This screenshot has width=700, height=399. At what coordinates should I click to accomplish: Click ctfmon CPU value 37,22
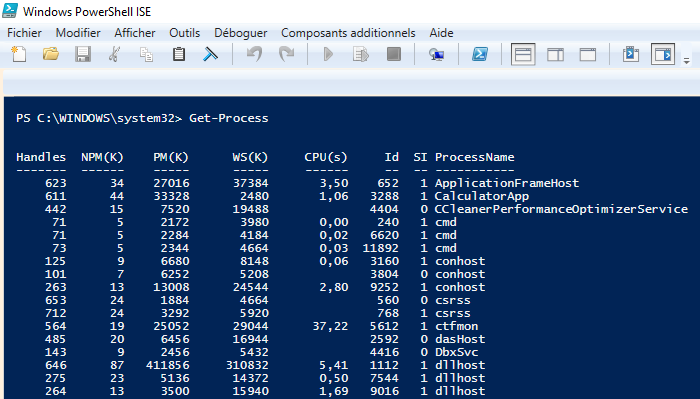(x=330, y=326)
